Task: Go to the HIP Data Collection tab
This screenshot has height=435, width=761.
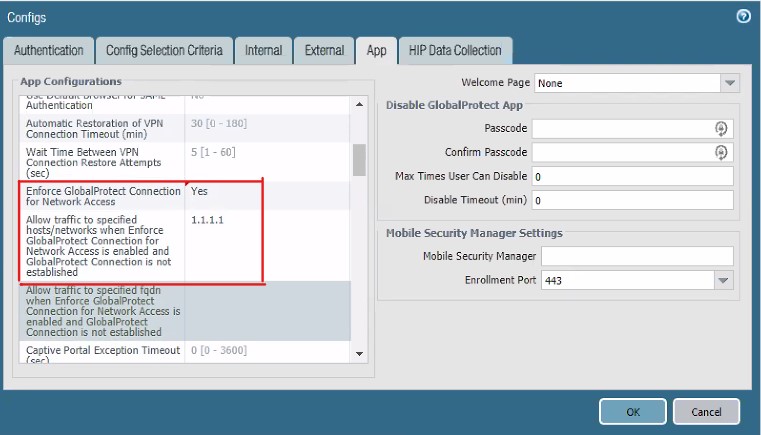Action: (455, 50)
